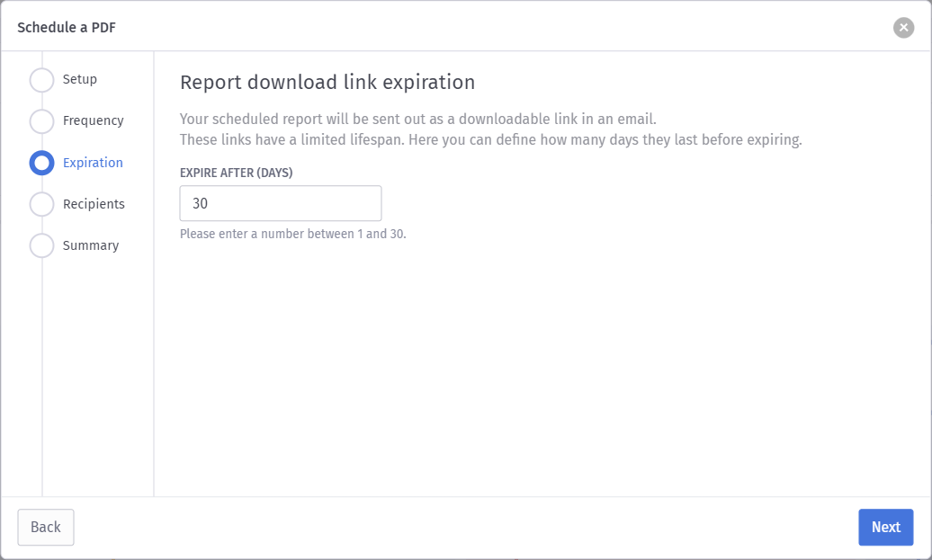Close the Schedule a PDF dialog
The height and width of the screenshot is (560, 932).
[x=903, y=27]
